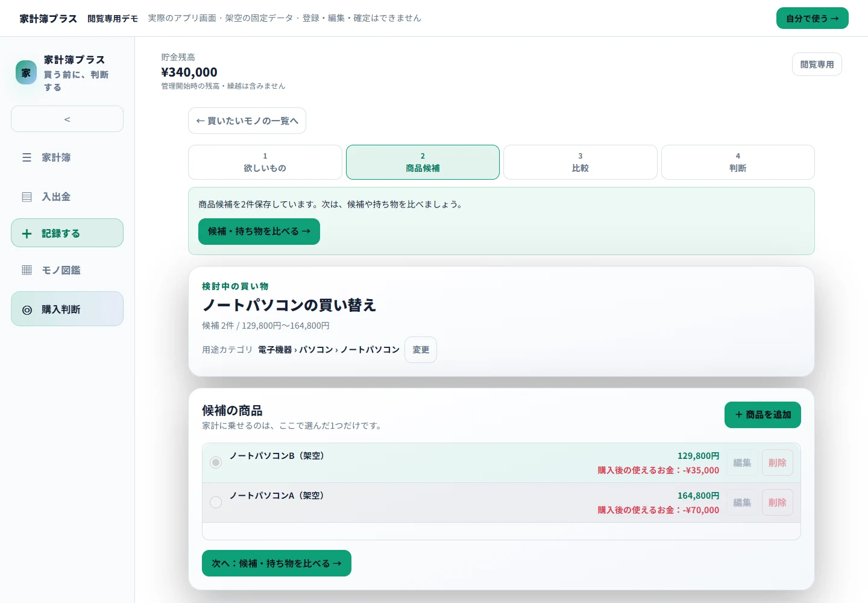Select step 2 商品候補 tab
The width and height of the screenshot is (868, 603).
[x=423, y=162]
